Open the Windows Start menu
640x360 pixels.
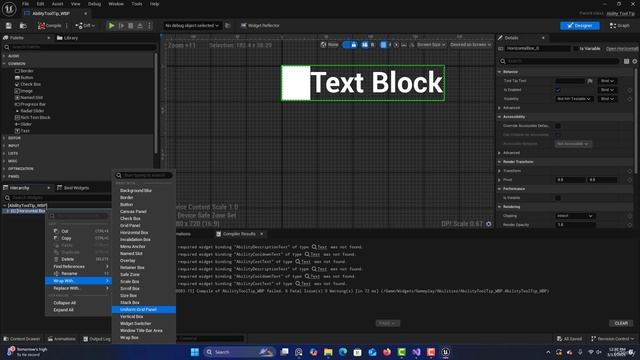195,352
